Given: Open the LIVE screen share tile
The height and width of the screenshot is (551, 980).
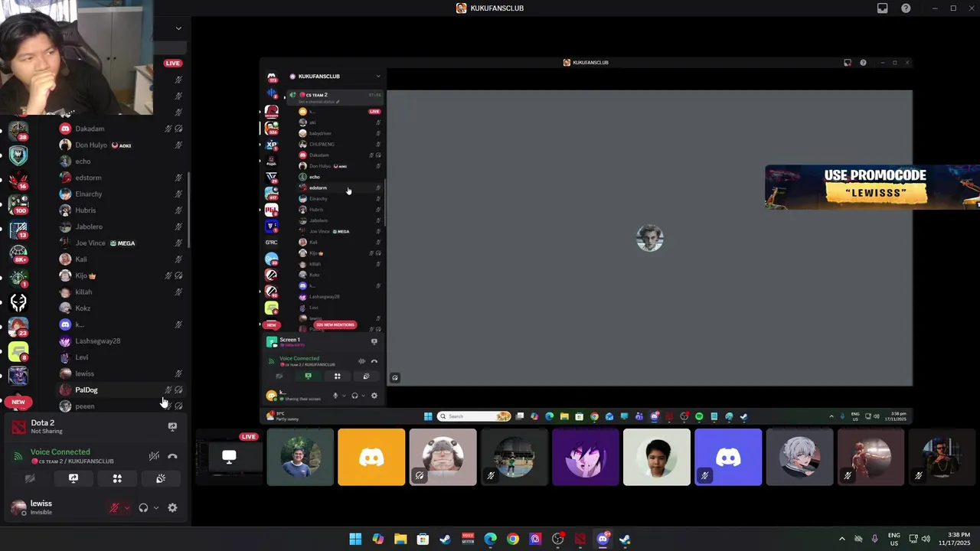Looking at the screenshot, I should (x=229, y=457).
